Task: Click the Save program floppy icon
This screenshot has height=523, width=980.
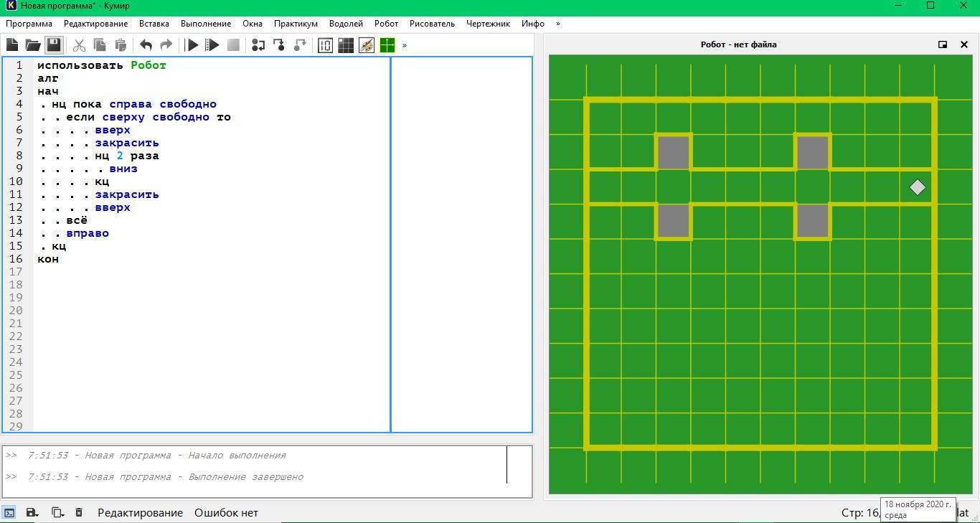Action: (x=54, y=45)
